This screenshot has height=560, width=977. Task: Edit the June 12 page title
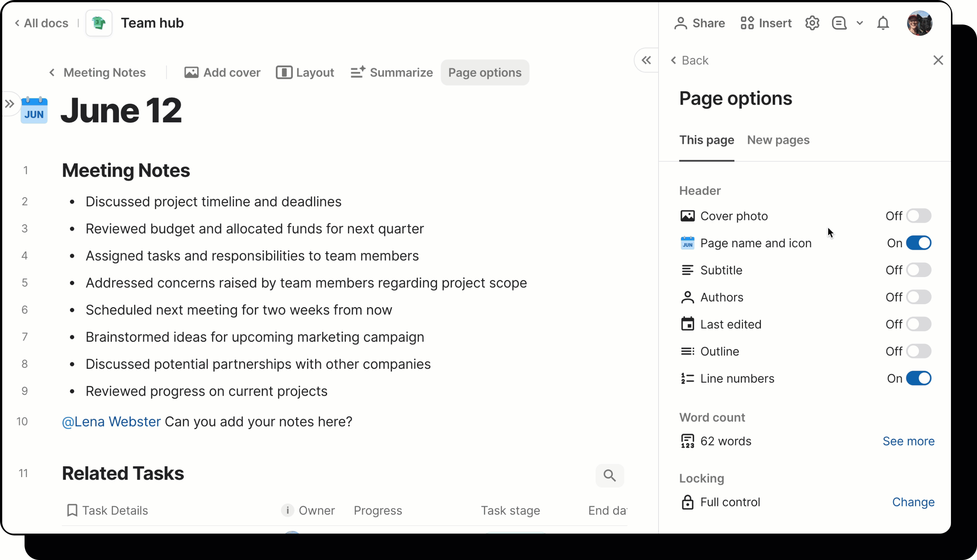(121, 110)
